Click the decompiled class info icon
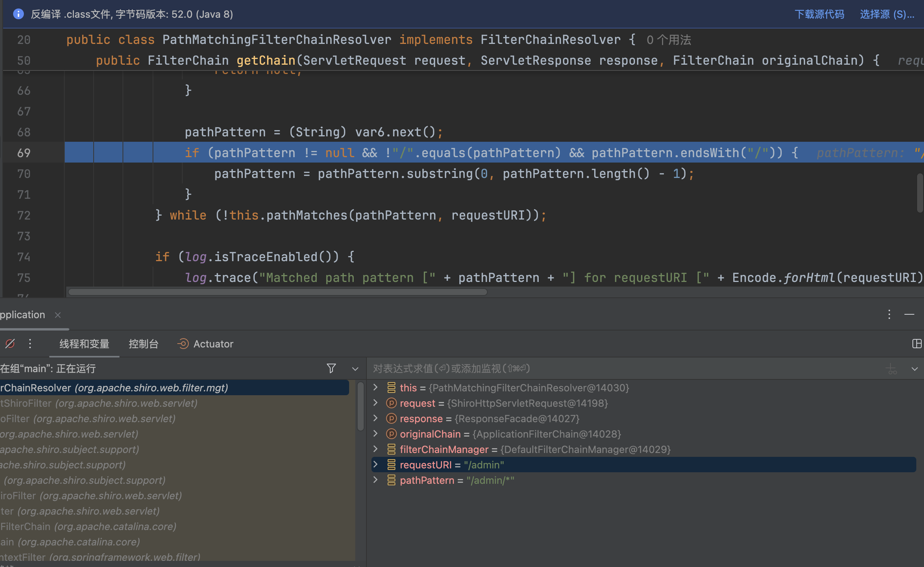This screenshot has width=924, height=567. [x=18, y=14]
